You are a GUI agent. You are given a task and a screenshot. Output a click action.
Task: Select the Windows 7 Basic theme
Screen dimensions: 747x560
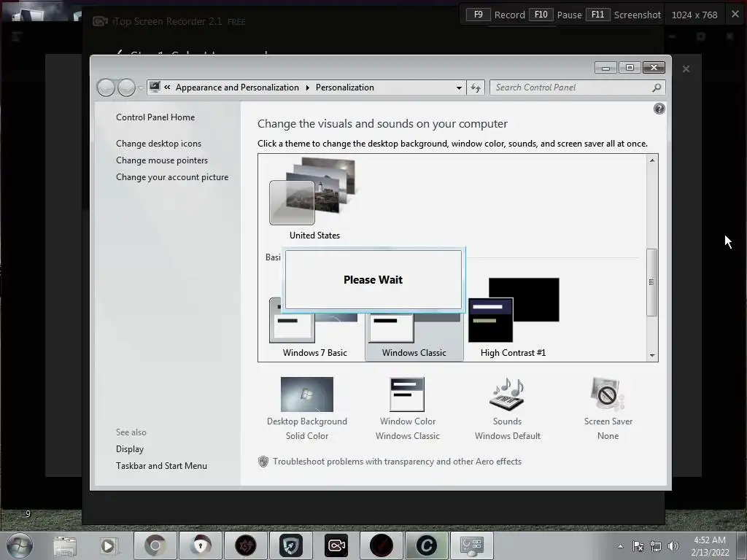[314, 329]
